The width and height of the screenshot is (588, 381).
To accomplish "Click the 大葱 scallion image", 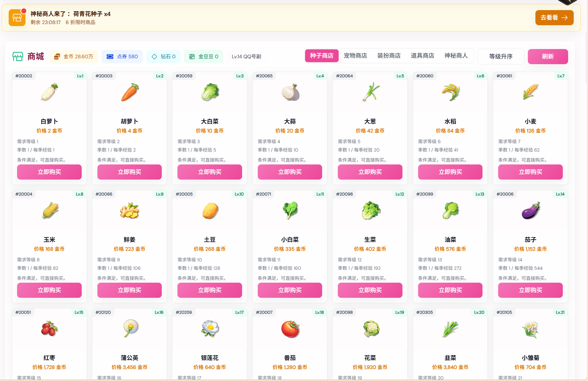I will pos(370,92).
